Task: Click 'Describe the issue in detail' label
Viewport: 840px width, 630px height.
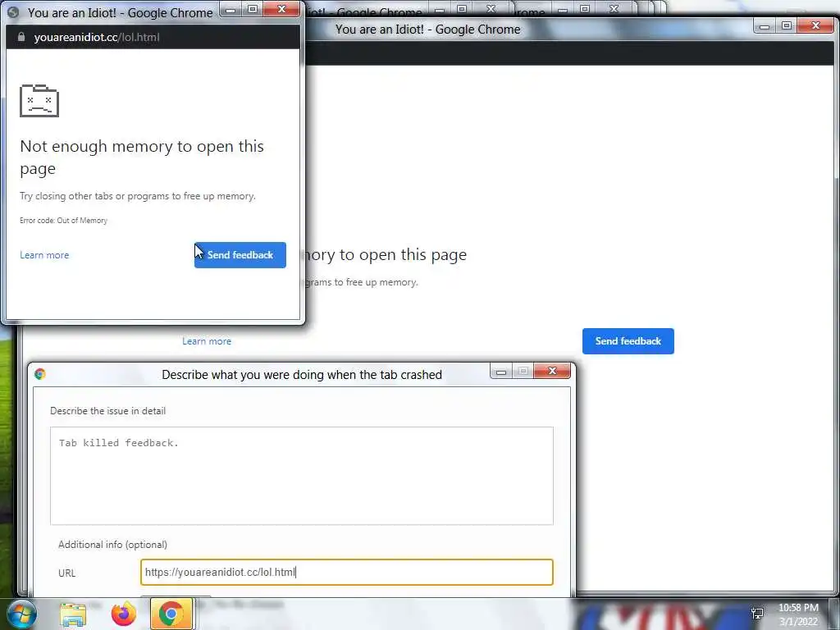Action: pos(107,411)
